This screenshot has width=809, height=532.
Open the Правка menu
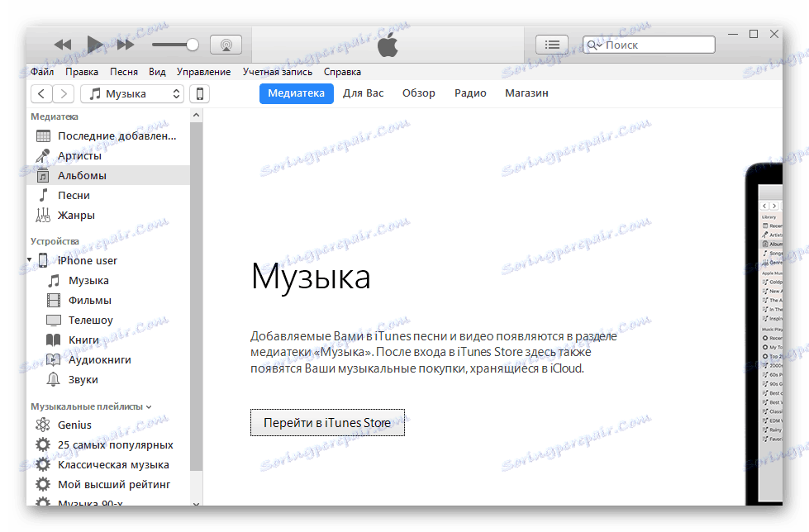pyautogui.click(x=81, y=72)
